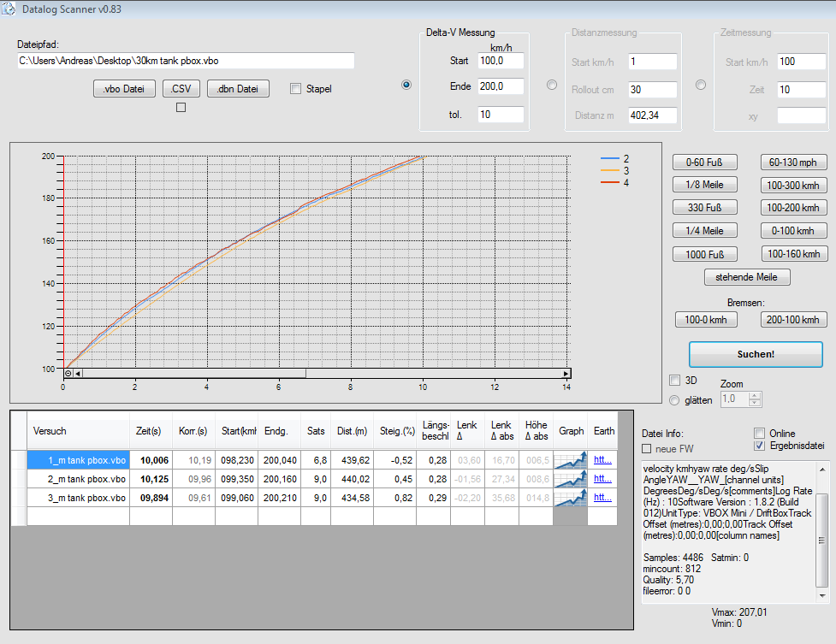Screen dimensions: 836x644
Task: Open graph thumbnail for 1_m tank pbox.vbo
Action: [571, 460]
